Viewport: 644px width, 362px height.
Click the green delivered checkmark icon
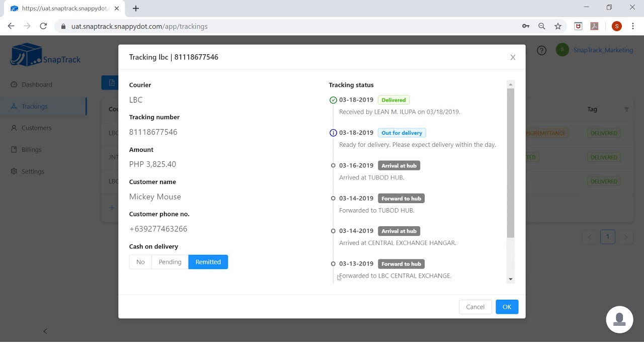click(x=333, y=100)
